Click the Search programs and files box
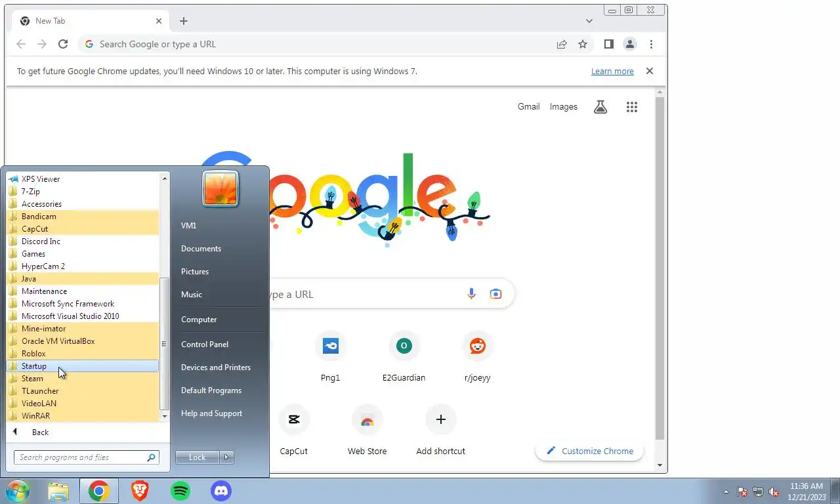The width and height of the screenshot is (840, 504). (86, 457)
